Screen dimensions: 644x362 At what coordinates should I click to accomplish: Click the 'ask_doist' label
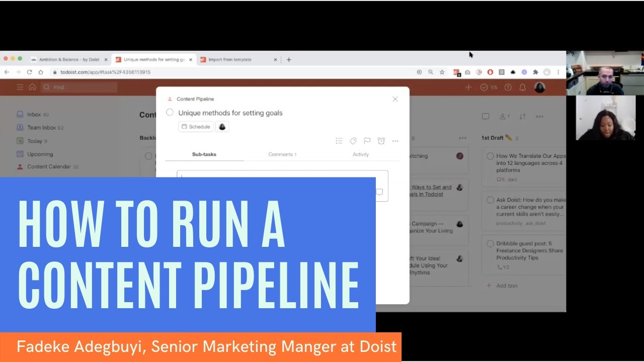click(535, 223)
